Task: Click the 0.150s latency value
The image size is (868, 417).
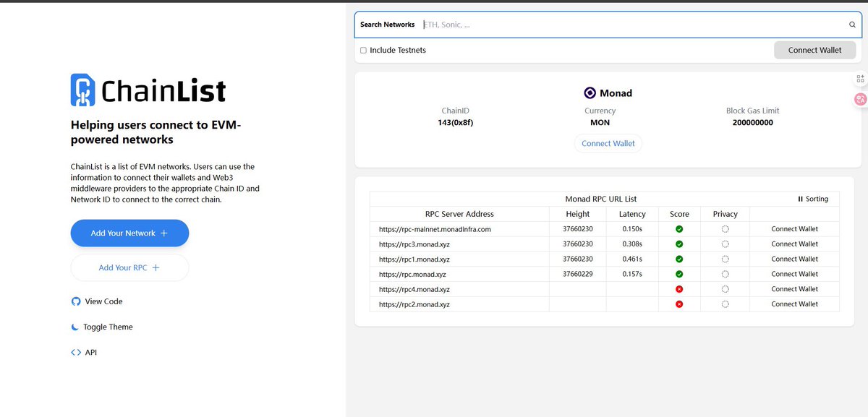Action: 632,229
